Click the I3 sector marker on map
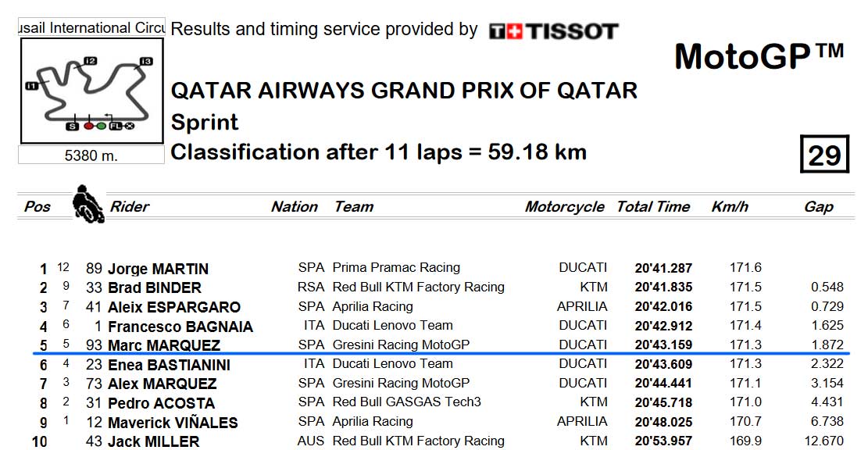Viewport: 868px width, 450px height. tap(145, 61)
